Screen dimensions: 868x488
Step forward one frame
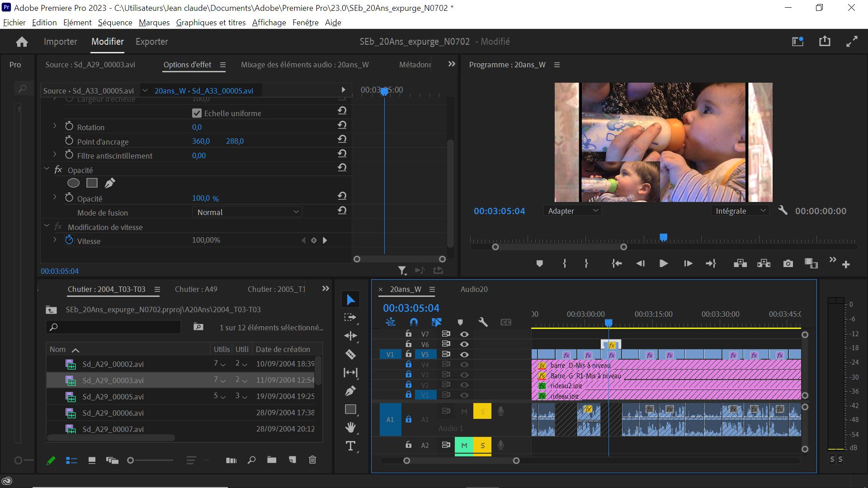[688, 263]
